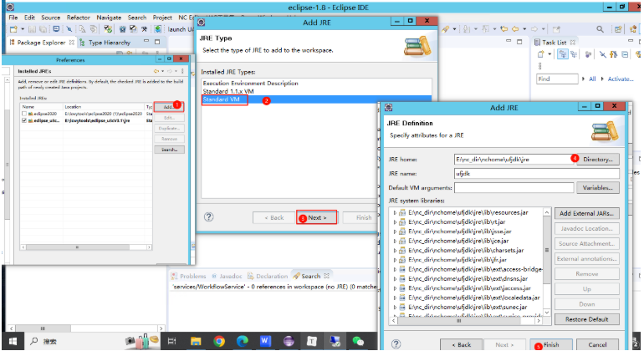Expand the jce.jar library entry
This screenshot has width=644, height=351.
pyautogui.click(x=395, y=241)
